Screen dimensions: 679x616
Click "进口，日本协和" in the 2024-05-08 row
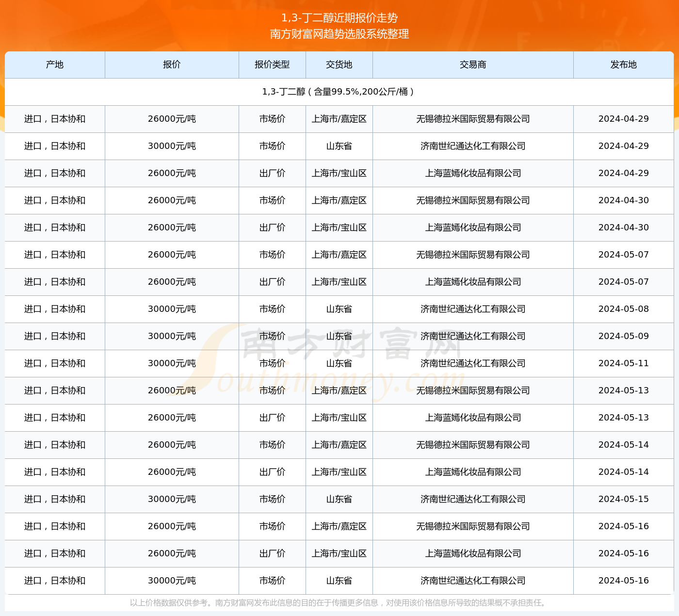[x=55, y=309]
